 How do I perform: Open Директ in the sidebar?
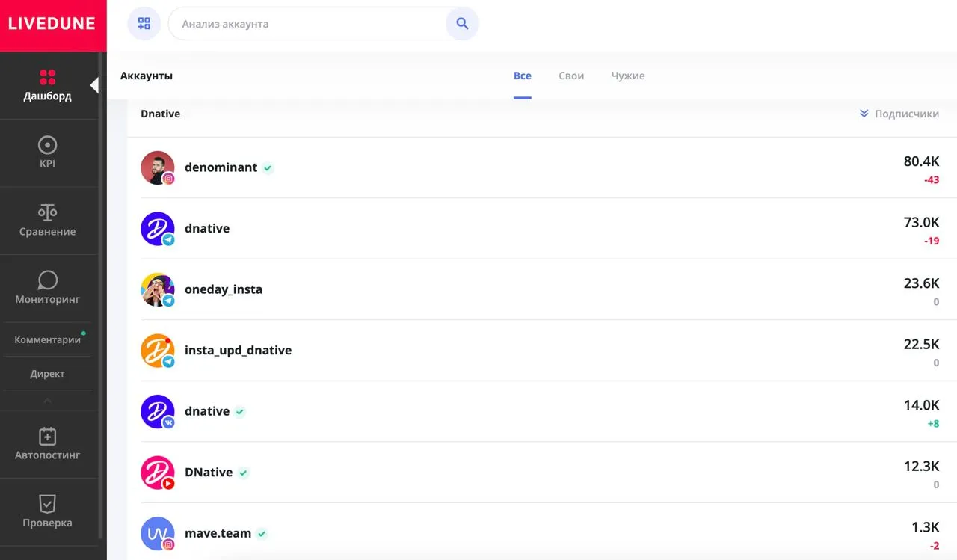pos(48,374)
